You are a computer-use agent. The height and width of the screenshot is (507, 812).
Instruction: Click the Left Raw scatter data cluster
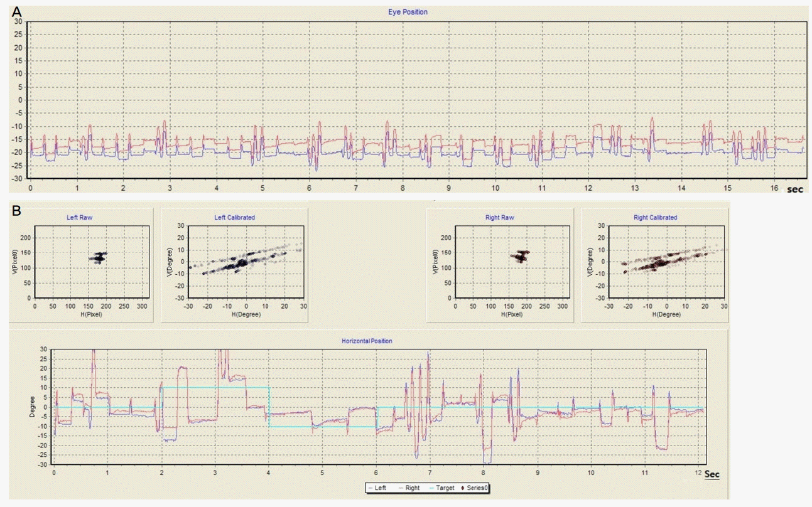[x=99, y=257]
